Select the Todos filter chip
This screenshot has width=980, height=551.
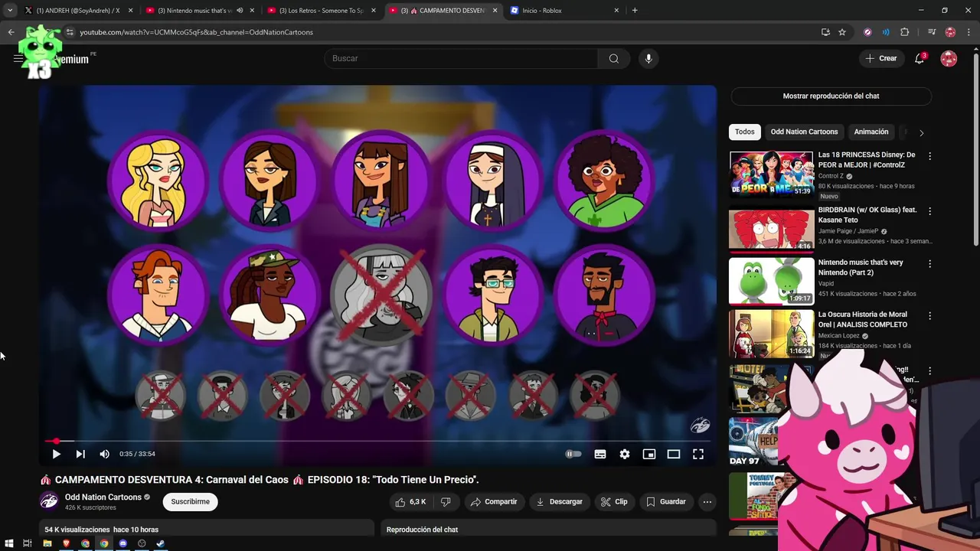(x=745, y=132)
